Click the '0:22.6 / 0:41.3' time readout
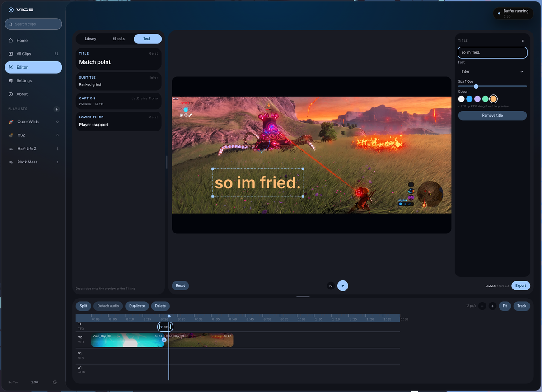Image resolution: width=542 pixels, height=392 pixels. pos(497,285)
